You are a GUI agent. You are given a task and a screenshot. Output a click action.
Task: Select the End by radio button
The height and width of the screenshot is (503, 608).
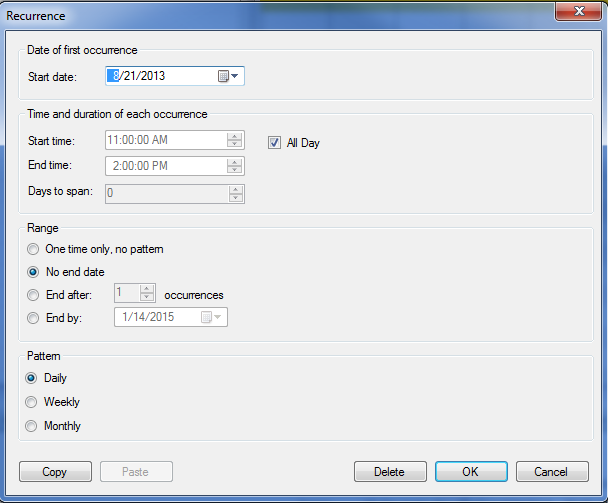coord(33,318)
